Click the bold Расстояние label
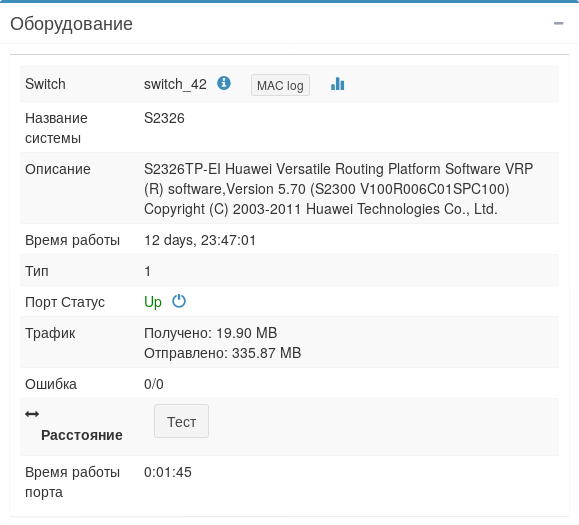579x525 pixels. 82,435
